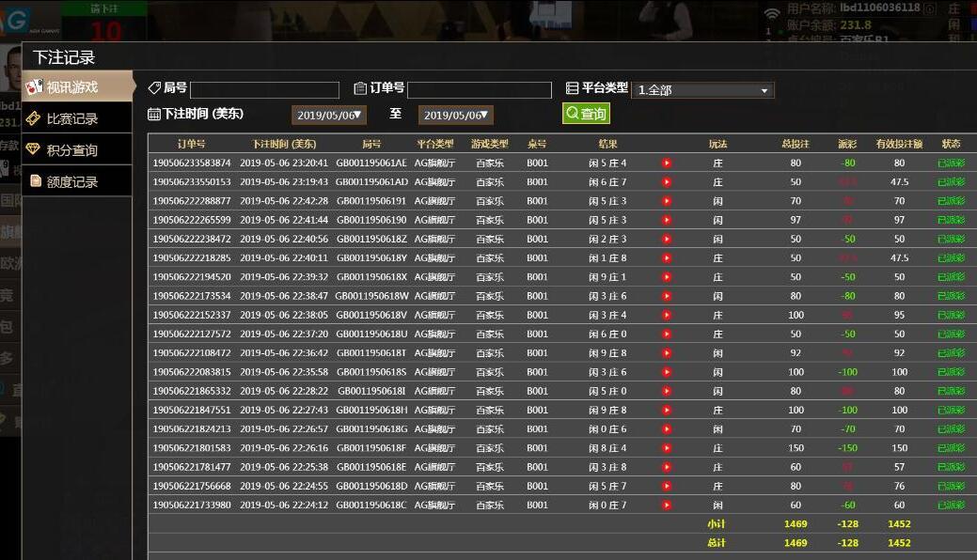Open the 积分查询 sidebar tab
Screen dimensions: 977x560
coord(77,150)
